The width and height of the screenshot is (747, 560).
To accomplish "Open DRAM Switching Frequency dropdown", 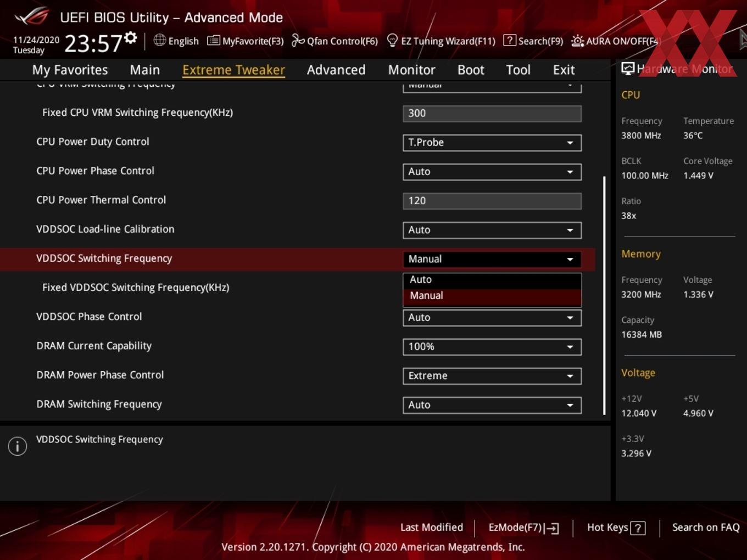I will (x=492, y=405).
